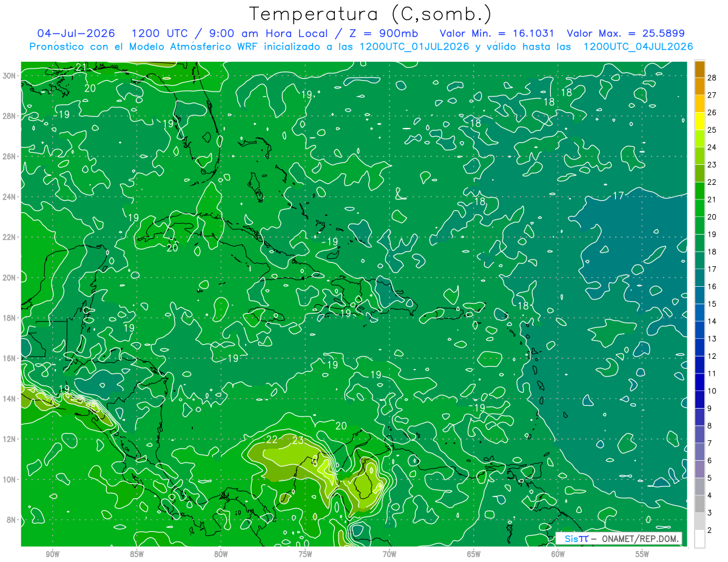Viewport: 728px width, 562px height.
Task: Select the '70W' longitude label
Action: coord(389,554)
